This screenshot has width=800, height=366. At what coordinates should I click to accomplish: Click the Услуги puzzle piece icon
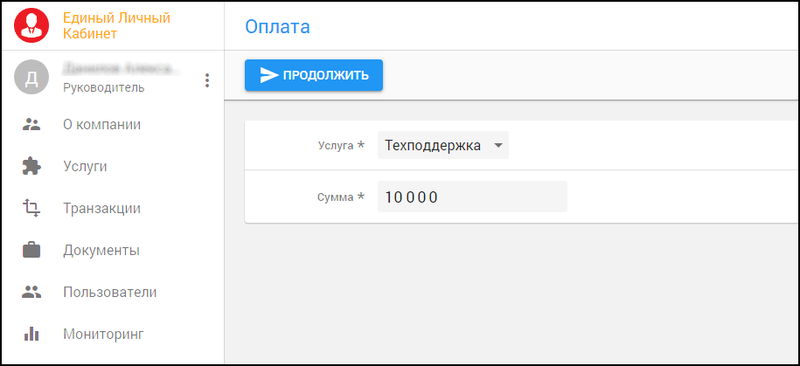32,166
